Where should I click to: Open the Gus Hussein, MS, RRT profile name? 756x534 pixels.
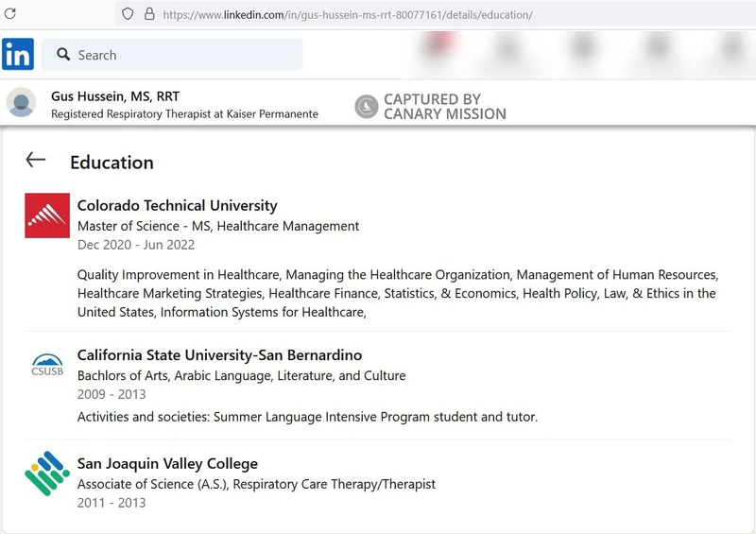click(x=115, y=96)
